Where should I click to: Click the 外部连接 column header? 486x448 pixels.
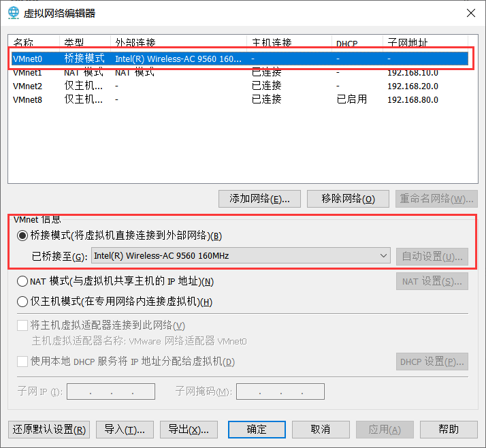pyautogui.click(x=179, y=42)
